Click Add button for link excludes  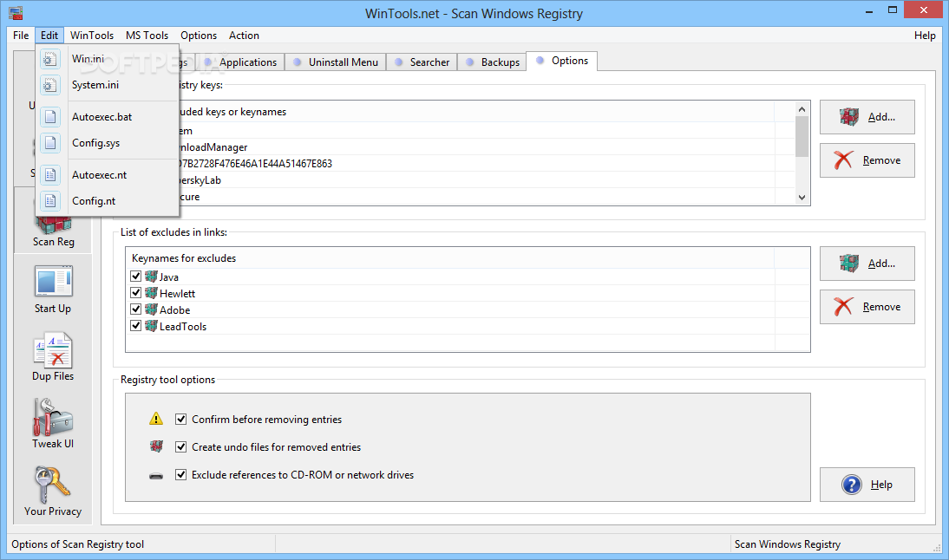(867, 263)
